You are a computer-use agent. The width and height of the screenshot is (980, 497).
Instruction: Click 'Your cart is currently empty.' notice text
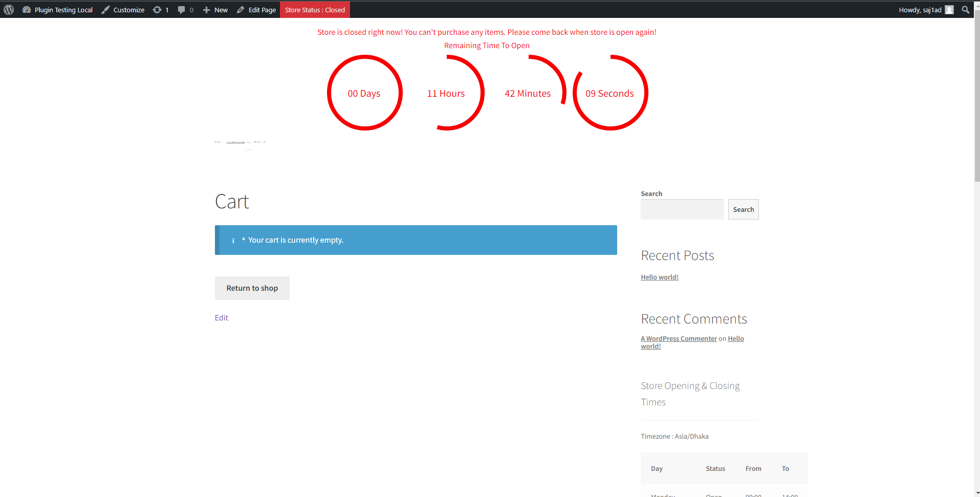(296, 240)
